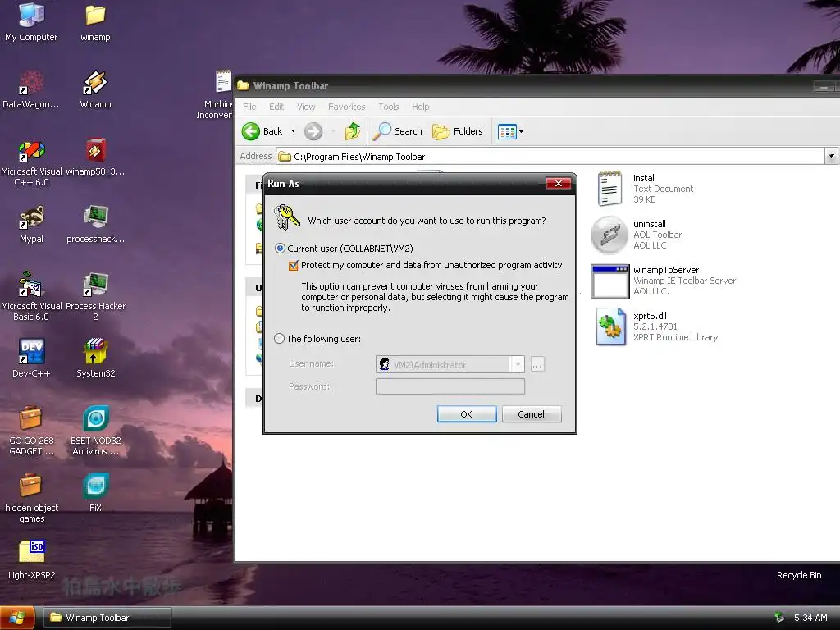The height and width of the screenshot is (630, 840).
Task: Select the DataWagon desktop shortcut
Action: (x=31, y=89)
